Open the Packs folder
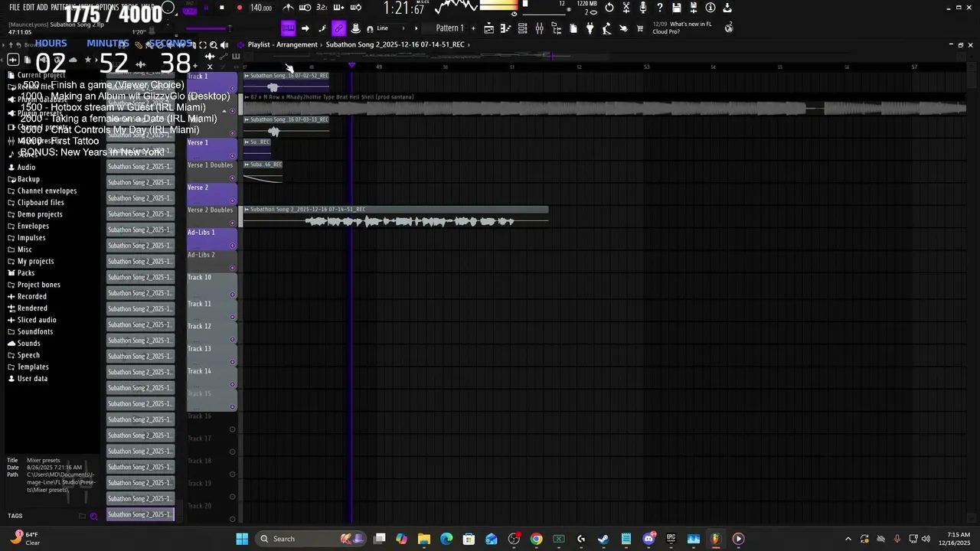980x551 pixels. pos(26,273)
